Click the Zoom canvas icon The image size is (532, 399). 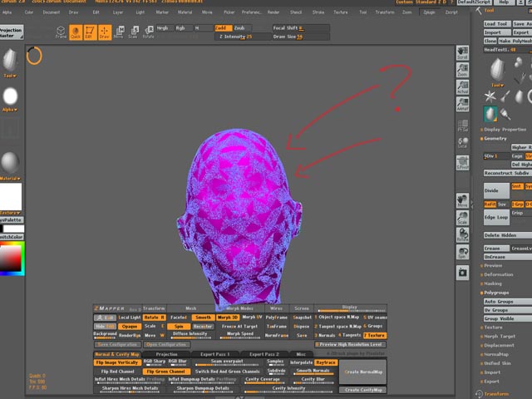pos(462,70)
